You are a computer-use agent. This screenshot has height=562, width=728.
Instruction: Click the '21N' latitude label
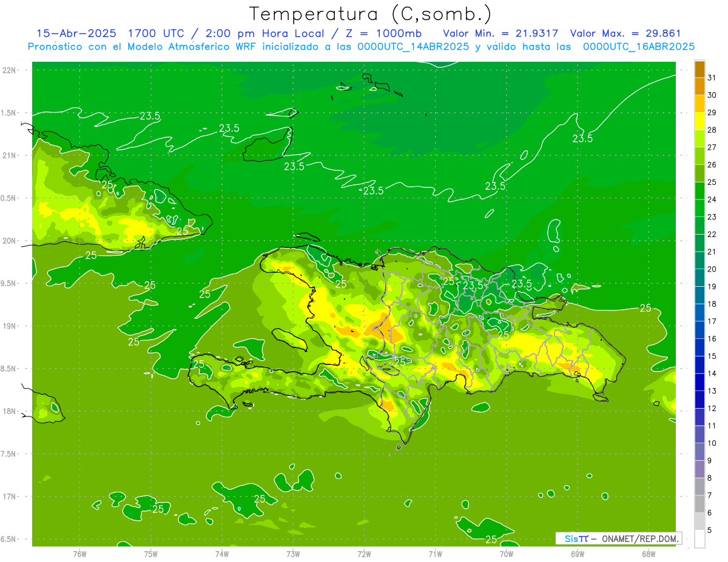(x=10, y=156)
